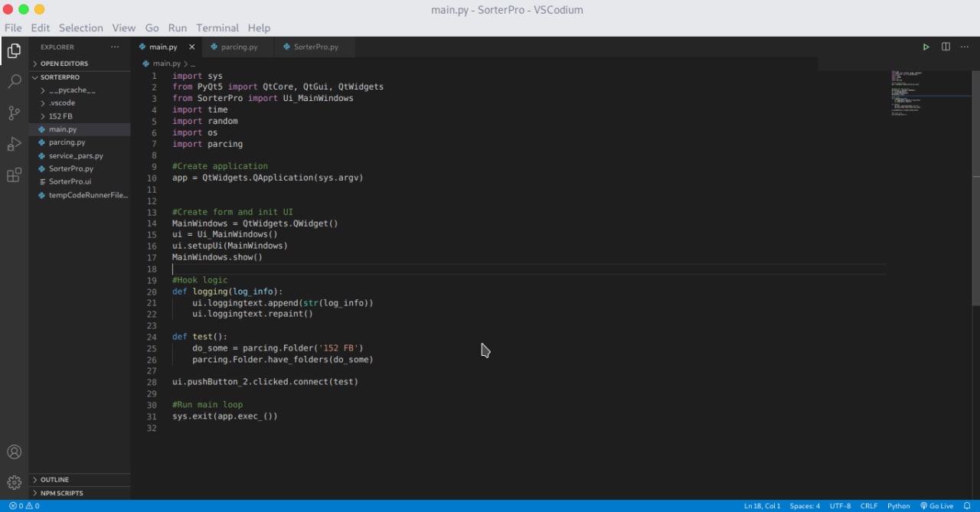This screenshot has width=980, height=512.
Task: Change the Python language mode in status bar
Action: (898, 506)
